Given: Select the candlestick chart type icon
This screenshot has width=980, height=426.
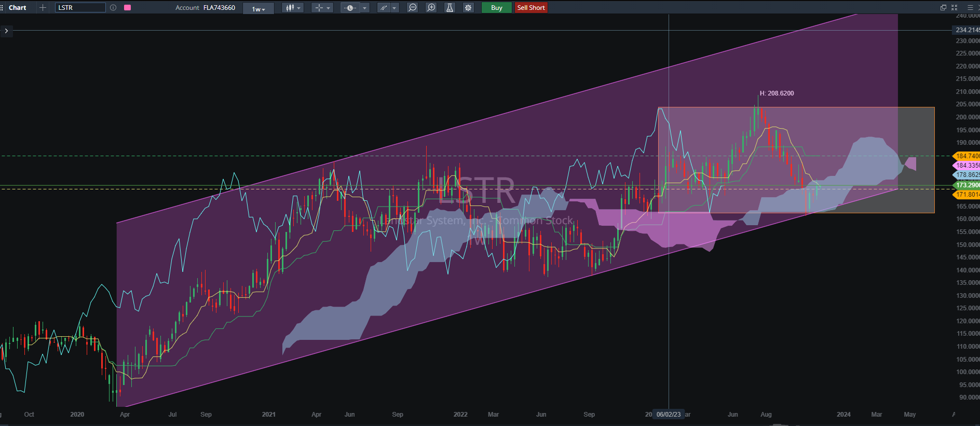Looking at the screenshot, I should 290,8.
